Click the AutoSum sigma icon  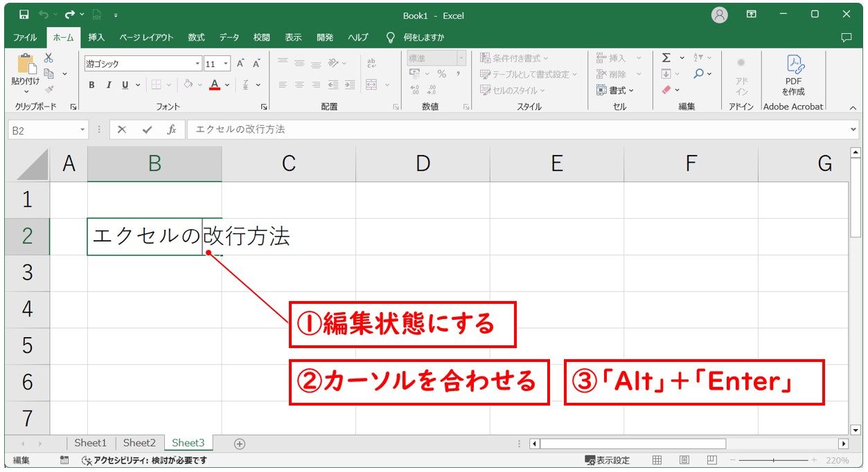coord(666,58)
